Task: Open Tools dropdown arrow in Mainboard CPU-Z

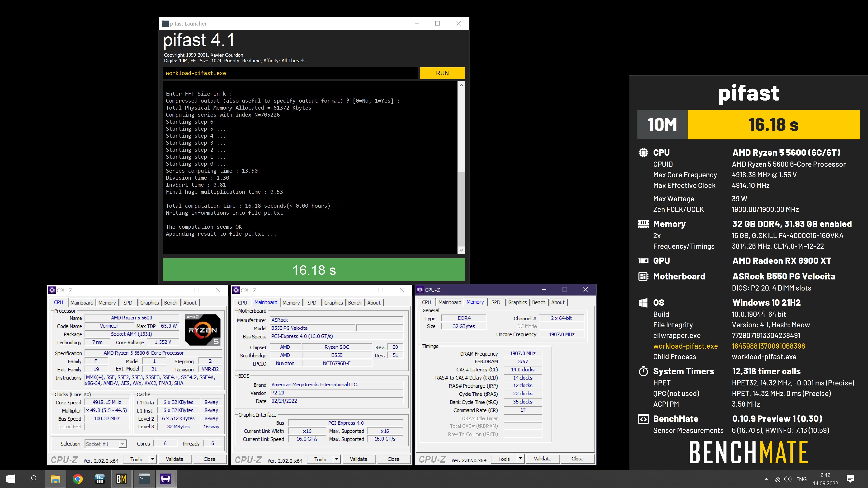Action: point(336,459)
